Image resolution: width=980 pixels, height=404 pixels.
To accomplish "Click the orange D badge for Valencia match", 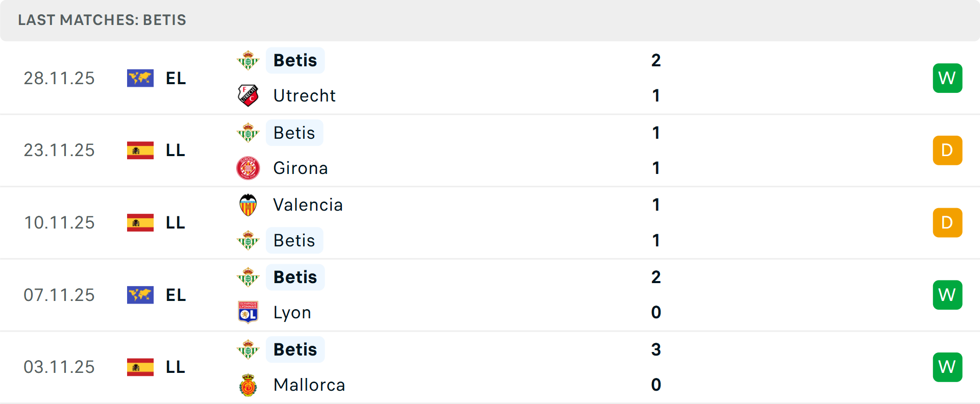I will point(947,223).
